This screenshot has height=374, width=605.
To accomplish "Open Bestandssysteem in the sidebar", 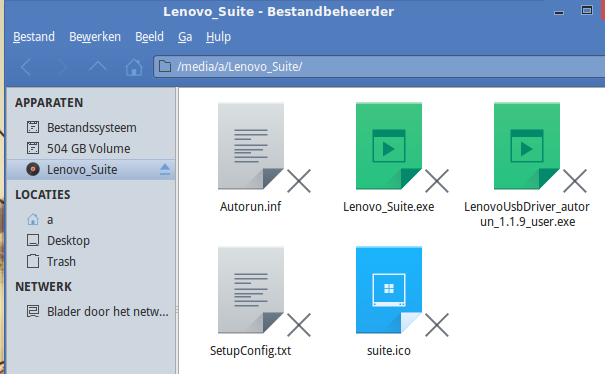I will [91, 127].
